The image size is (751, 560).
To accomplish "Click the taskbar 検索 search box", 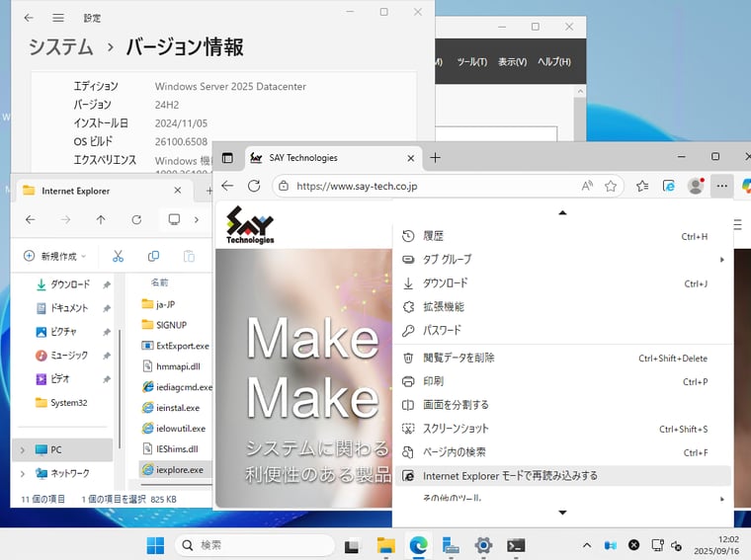I will pos(255,545).
